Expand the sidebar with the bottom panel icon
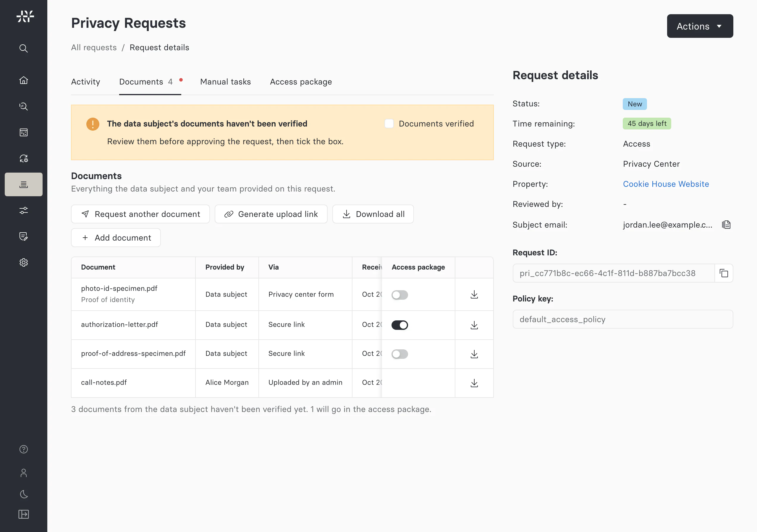Image resolution: width=757 pixels, height=532 pixels. point(23,514)
